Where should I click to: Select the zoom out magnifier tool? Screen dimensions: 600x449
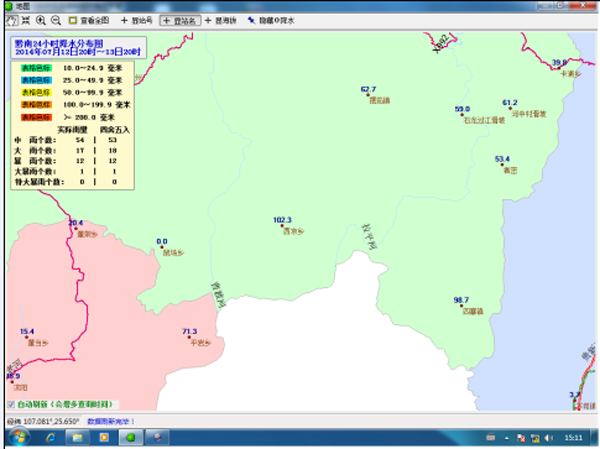56,21
